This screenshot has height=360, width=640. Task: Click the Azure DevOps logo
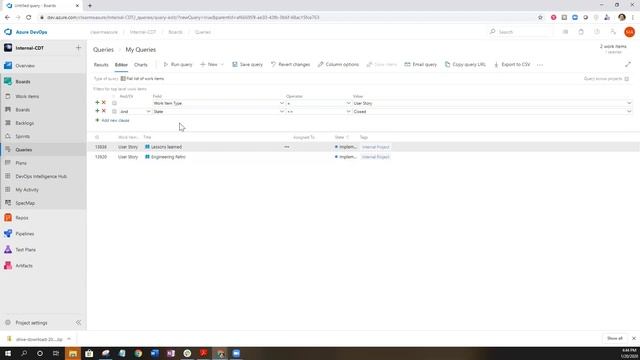pos(8,32)
